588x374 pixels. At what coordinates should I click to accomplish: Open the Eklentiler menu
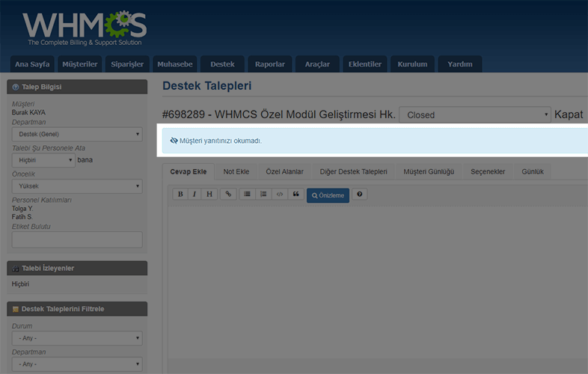tap(365, 64)
